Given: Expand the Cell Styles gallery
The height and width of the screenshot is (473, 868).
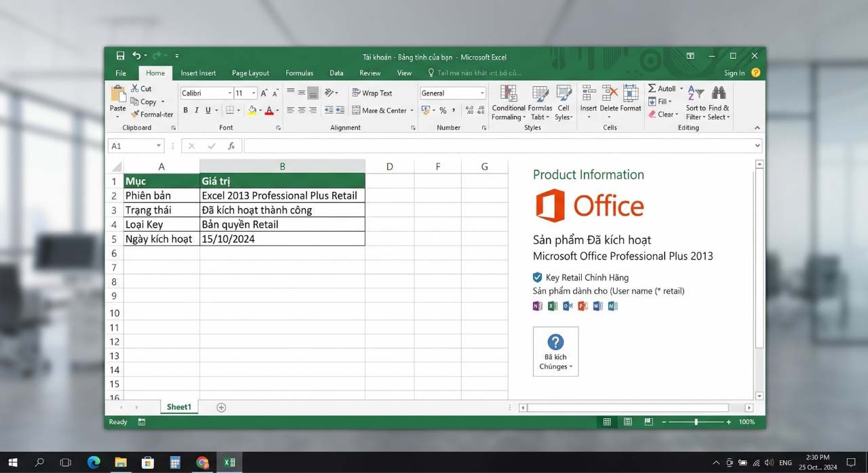Looking at the screenshot, I should click(564, 103).
